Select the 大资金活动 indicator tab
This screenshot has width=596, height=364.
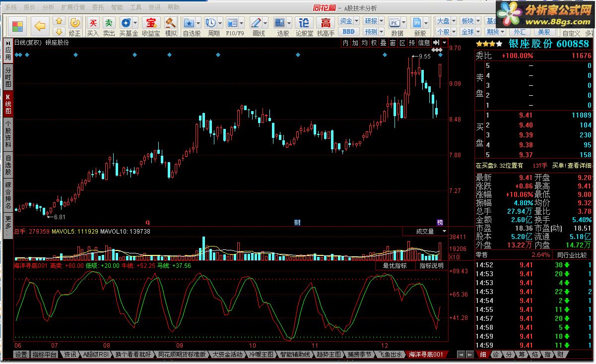(x=227, y=355)
